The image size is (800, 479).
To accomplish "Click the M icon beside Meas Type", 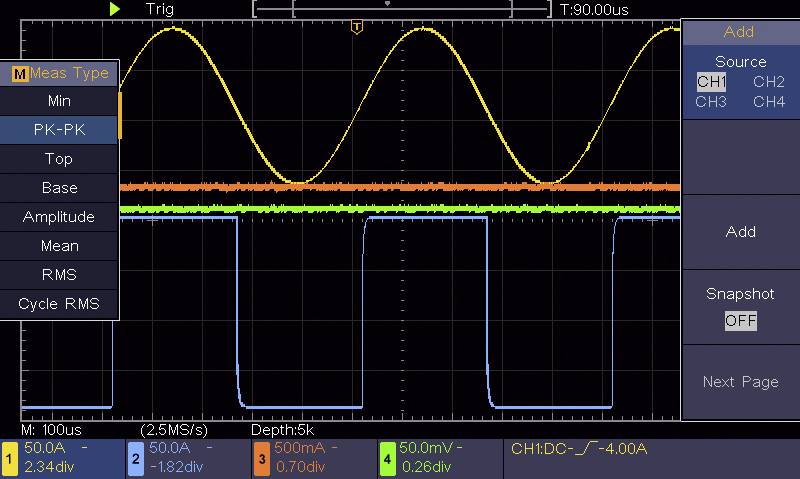I will (19, 73).
